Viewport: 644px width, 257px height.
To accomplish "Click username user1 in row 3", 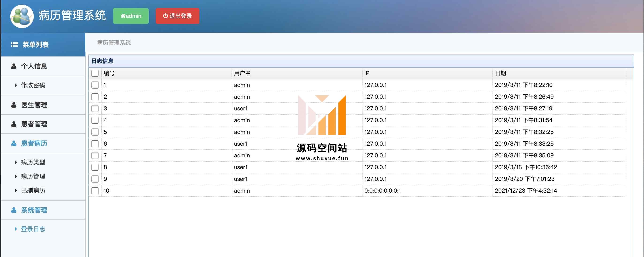I will pos(241,109).
